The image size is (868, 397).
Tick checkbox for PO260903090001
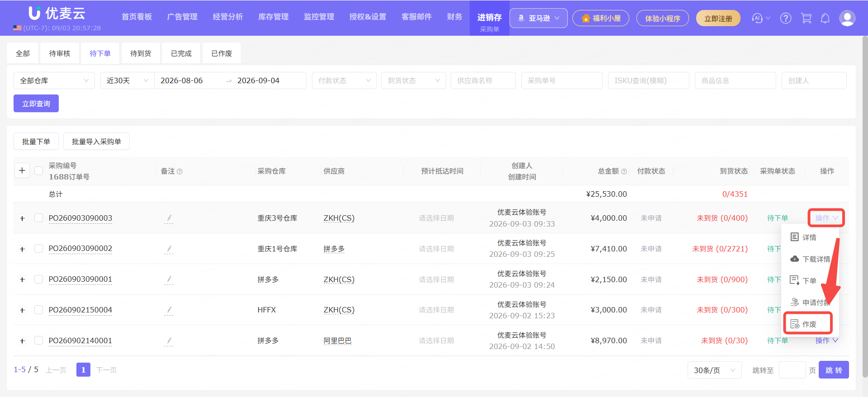39,279
